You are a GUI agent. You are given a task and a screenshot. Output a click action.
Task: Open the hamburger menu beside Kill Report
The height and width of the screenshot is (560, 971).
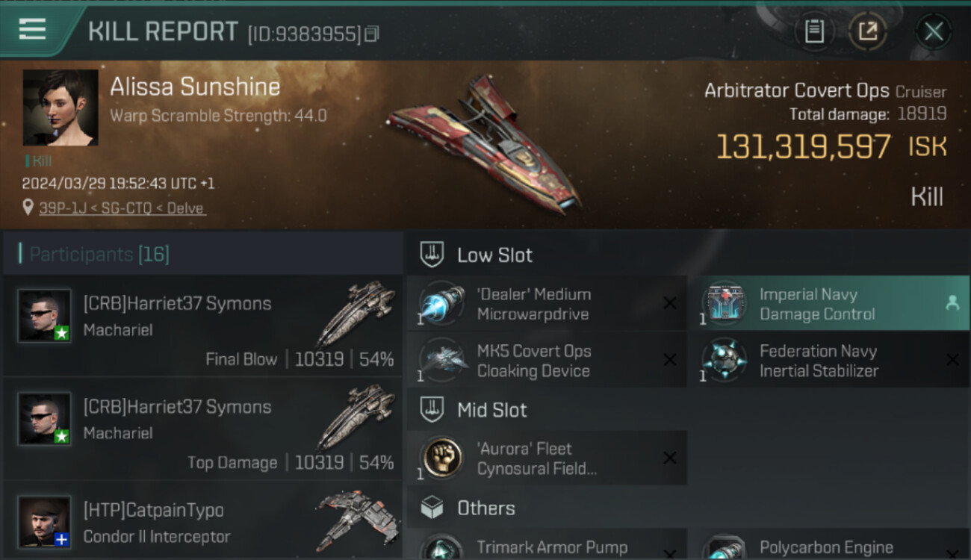coord(32,30)
